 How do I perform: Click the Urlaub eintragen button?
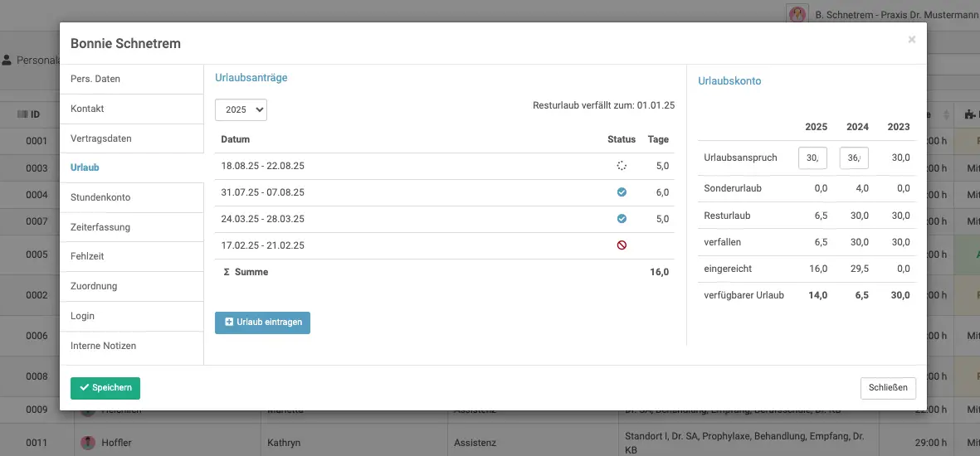point(262,323)
